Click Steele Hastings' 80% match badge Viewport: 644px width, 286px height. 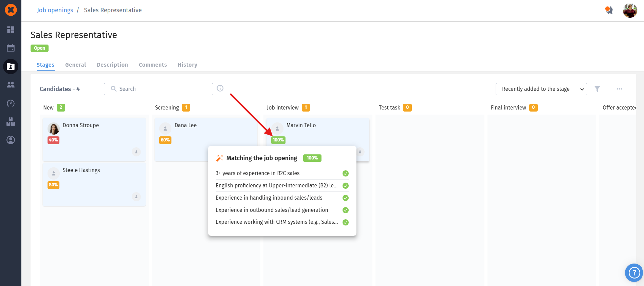pyautogui.click(x=53, y=185)
